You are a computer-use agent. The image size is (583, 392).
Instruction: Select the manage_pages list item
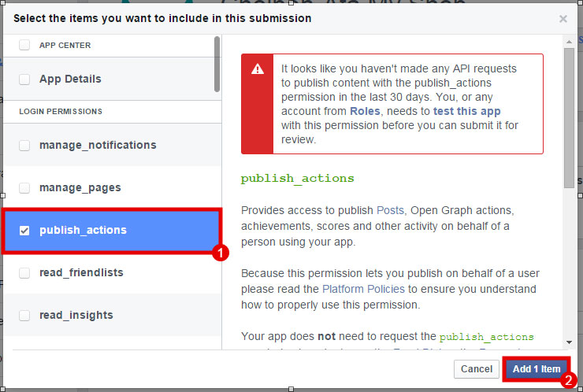point(112,187)
